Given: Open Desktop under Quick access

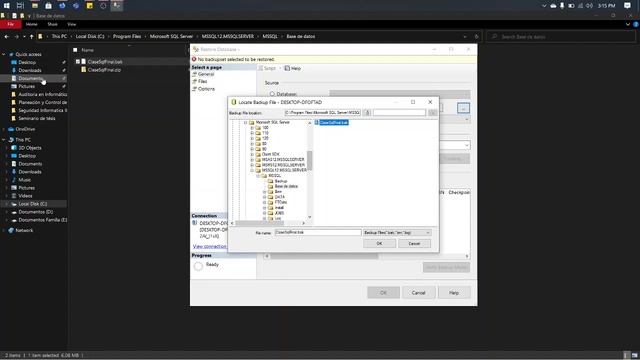Looking at the screenshot, I should point(27,62).
